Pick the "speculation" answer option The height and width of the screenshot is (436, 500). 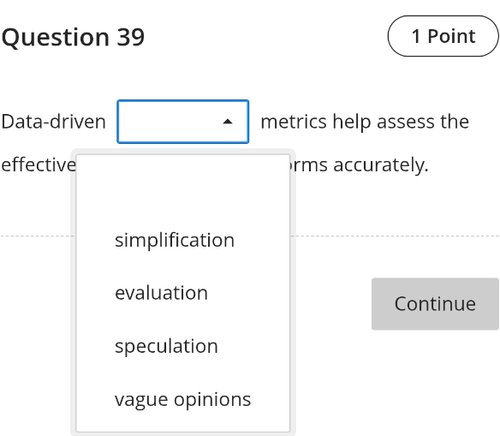pyautogui.click(x=183, y=346)
